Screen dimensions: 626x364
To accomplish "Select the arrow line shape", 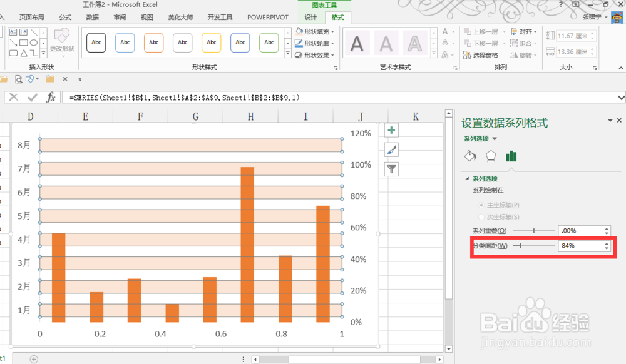I will (13, 43).
